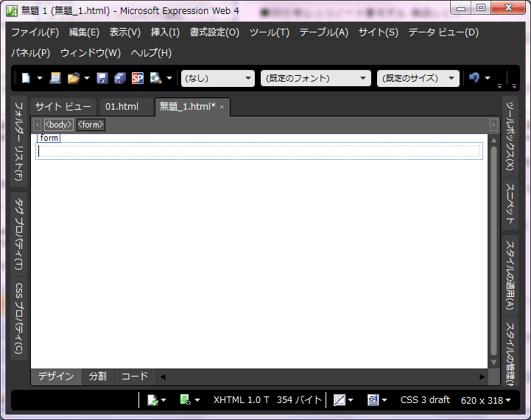Image resolution: width=531 pixels, height=420 pixels.
Task: Open the データ ビュー(D) menu
Action: point(443,32)
